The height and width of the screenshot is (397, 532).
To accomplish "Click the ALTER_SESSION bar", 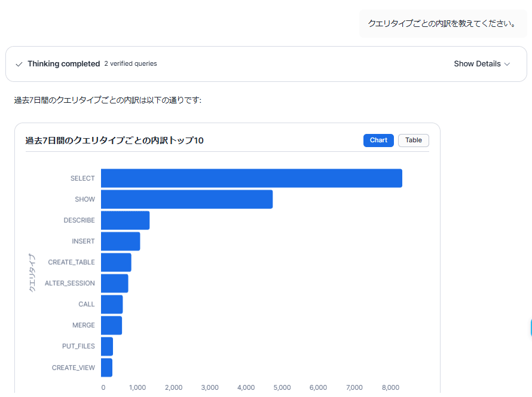I will point(114,283).
